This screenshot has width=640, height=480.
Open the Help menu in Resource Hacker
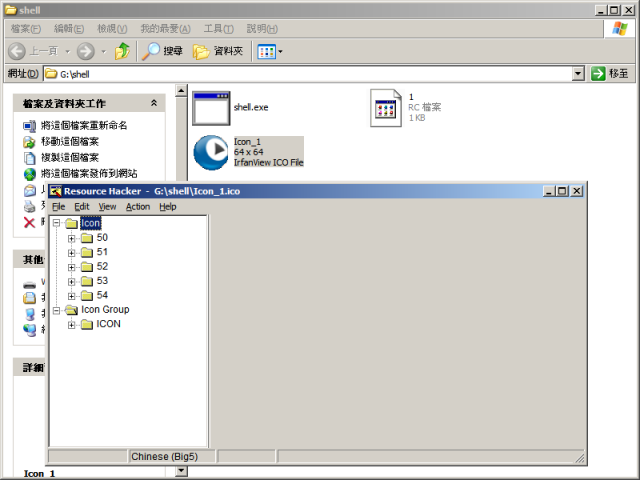[167, 207]
